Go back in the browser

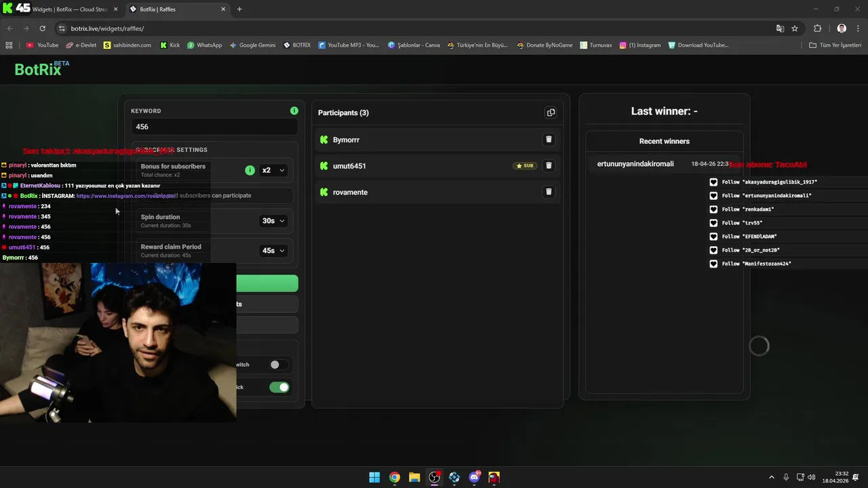pyautogui.click(x=9, y=28)
